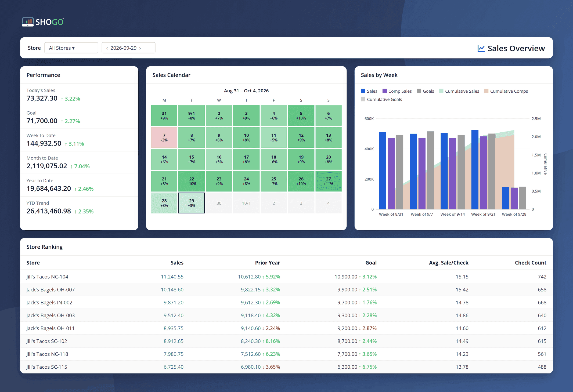This screenshot has width=573, height=392.
Task: Toggle Cumulative Goals legend entry
Action: click(381, 99)
